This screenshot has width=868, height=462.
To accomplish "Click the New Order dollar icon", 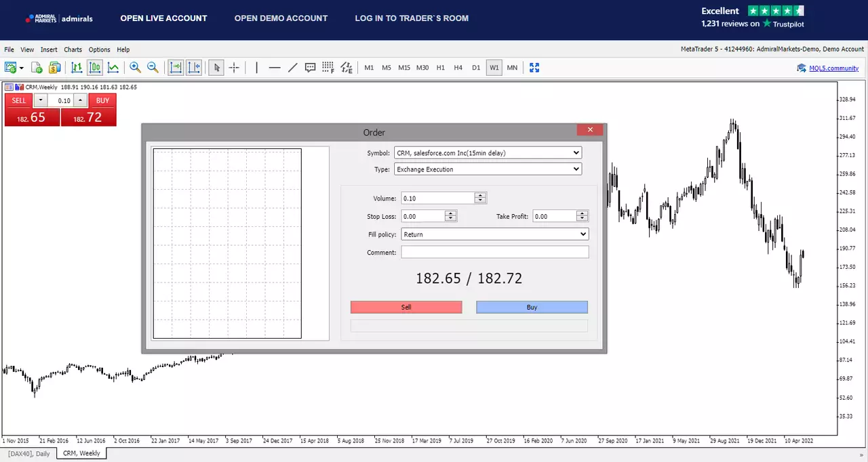I will (54, 67).
